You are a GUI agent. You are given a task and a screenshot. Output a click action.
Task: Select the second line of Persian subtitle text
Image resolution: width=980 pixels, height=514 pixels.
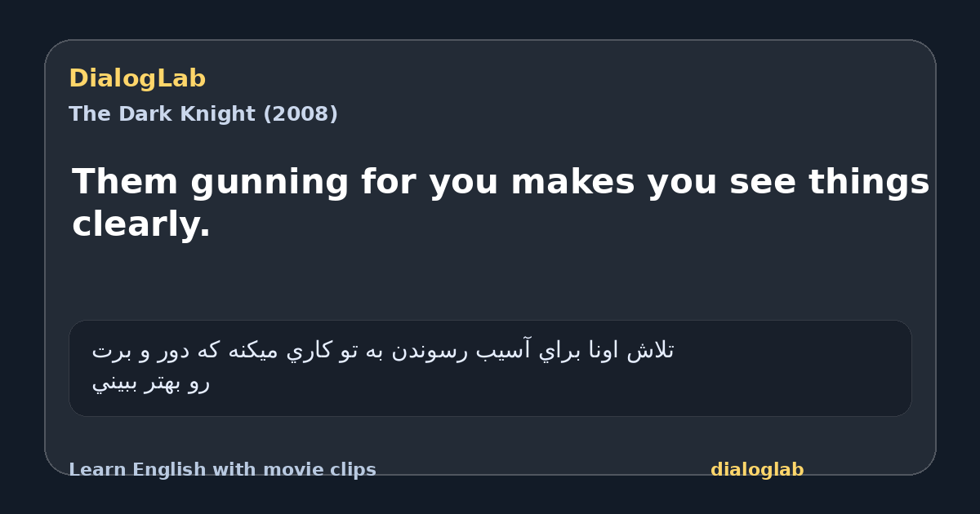tap(151, 382)
